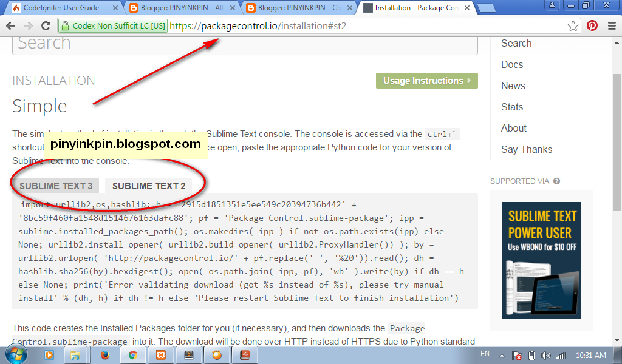Open Firefox from the taskbar
622x364 pixels.
[x=104, y=355]
